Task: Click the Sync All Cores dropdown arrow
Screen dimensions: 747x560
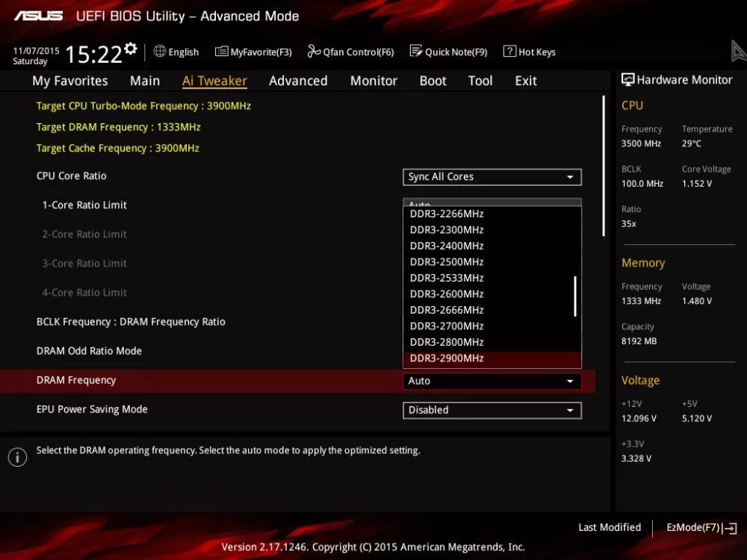Action: pyautogui.click(x=570, y=177)
